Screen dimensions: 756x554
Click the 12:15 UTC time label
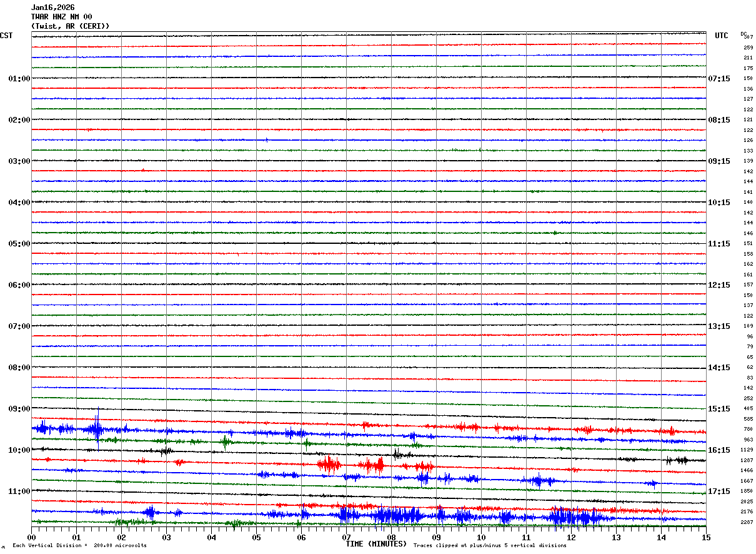point(719,285)
